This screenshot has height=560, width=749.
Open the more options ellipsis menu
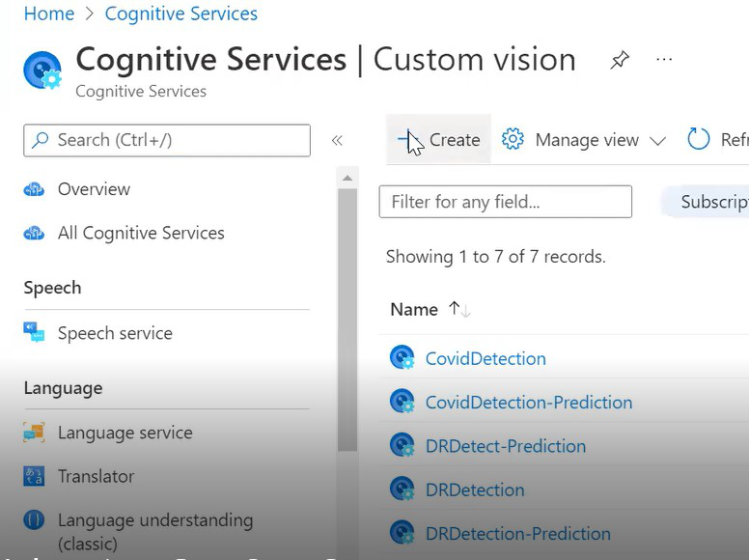pyautogui.click(x=664, y=60)
